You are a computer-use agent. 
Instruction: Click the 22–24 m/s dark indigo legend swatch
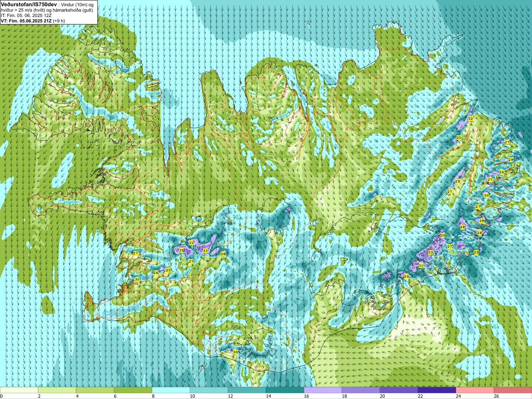point(437,390)
